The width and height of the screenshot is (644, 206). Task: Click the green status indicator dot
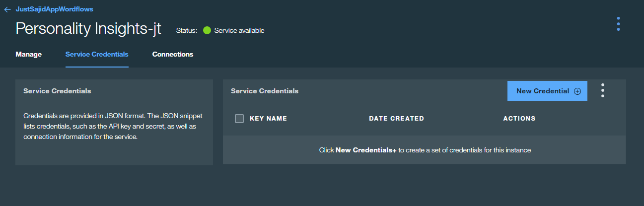pos(207,30)
